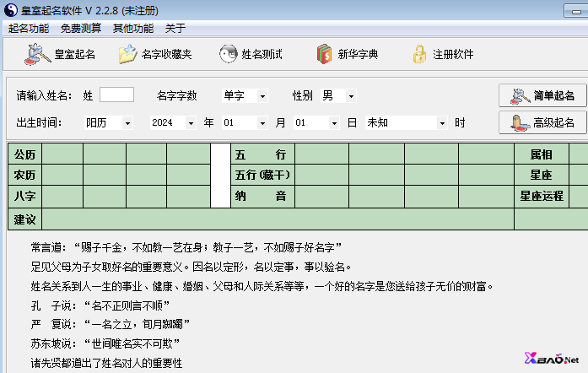Screen dimensions: 588x373
Task: Select 名字收藏夹 toolbar label
Action: tap(167, 54)
